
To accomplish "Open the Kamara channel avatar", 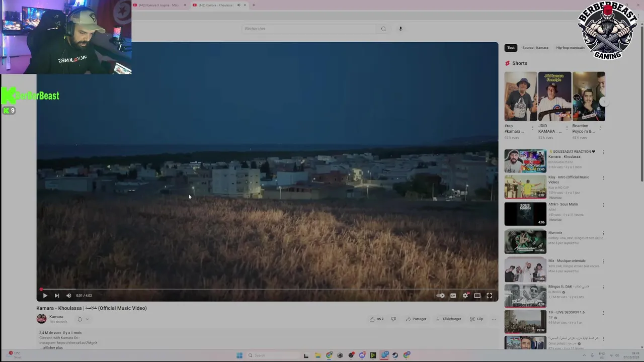I will tap(41, 319).
